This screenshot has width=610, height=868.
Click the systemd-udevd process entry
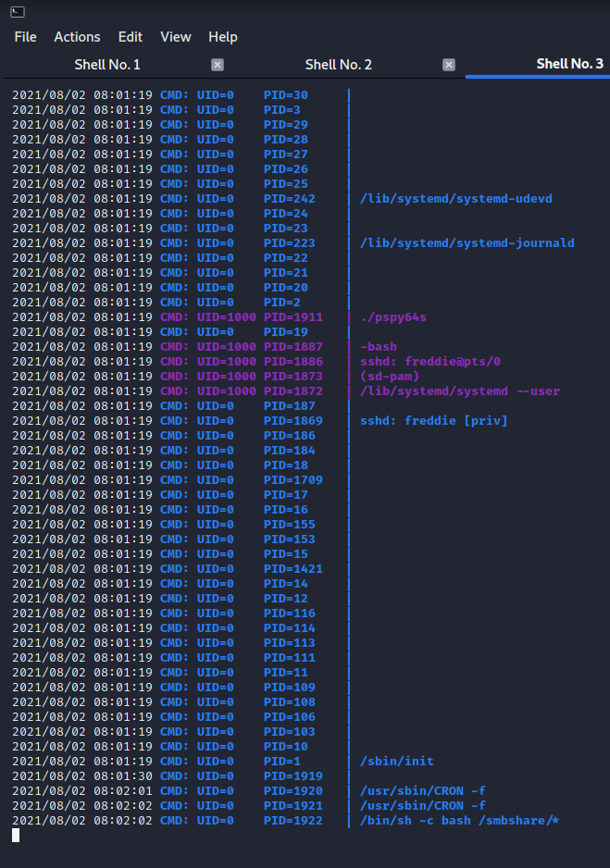pyautogui.click(x=456, y=199)
